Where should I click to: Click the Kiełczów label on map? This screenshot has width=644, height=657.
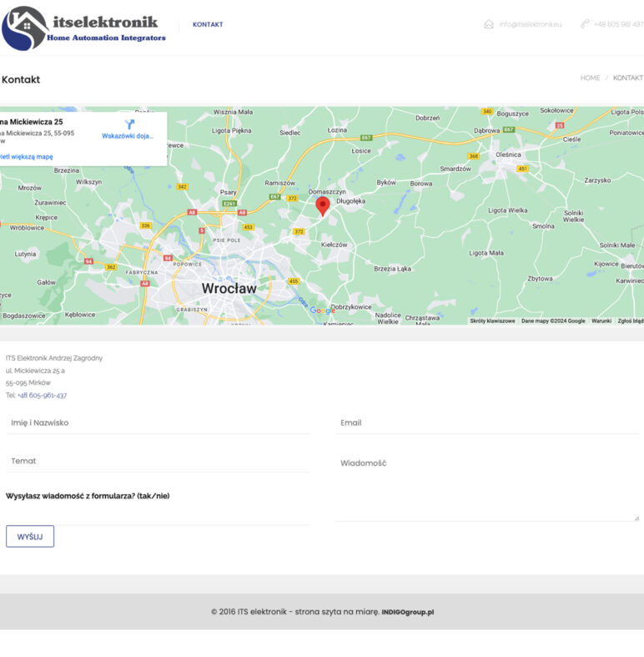pyautogui.click(x=335, y=245)
